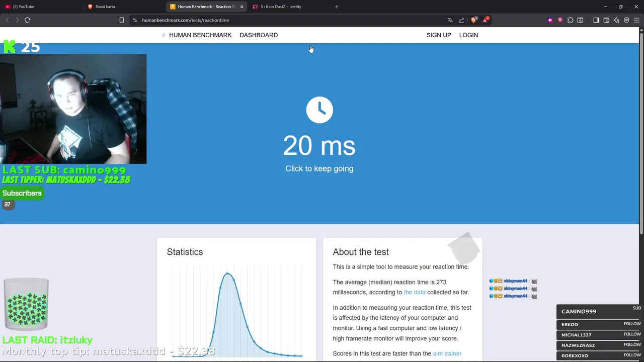Open site settings icon beside URL
Image resolution: width=644 pixels, height=362 pixels.
pyautogui.click(x=134, y=20)
